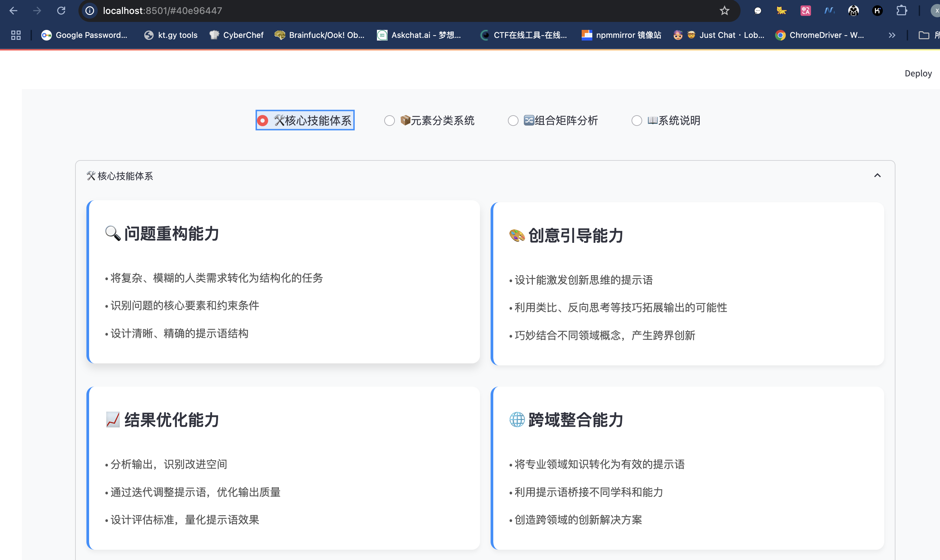Click the translate extension icon
Viewport: 940px width, 560px height.
[x=805, y=11]
